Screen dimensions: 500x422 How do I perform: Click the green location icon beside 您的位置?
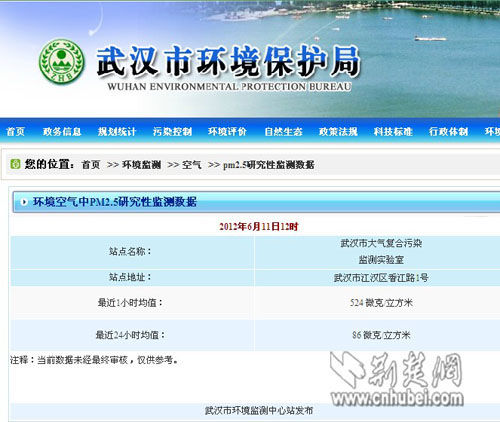click(15, 164)
